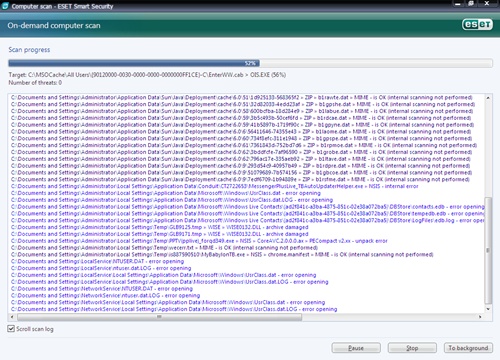The height and width of the screenshot is (360, 500).
Task: Select the LocalService NTUSER.DAT error row
Action: (97, 261)
